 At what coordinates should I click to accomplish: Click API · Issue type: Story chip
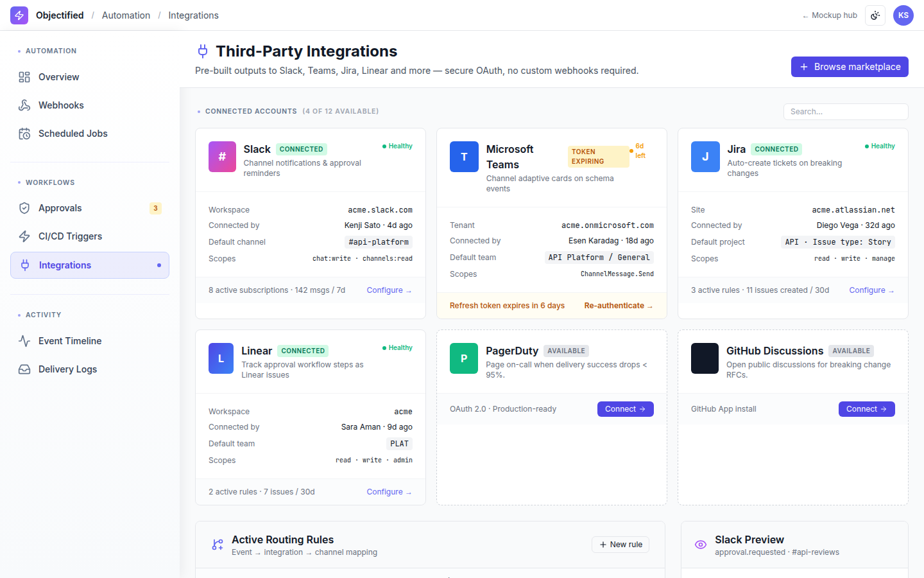tap(838, 242)
